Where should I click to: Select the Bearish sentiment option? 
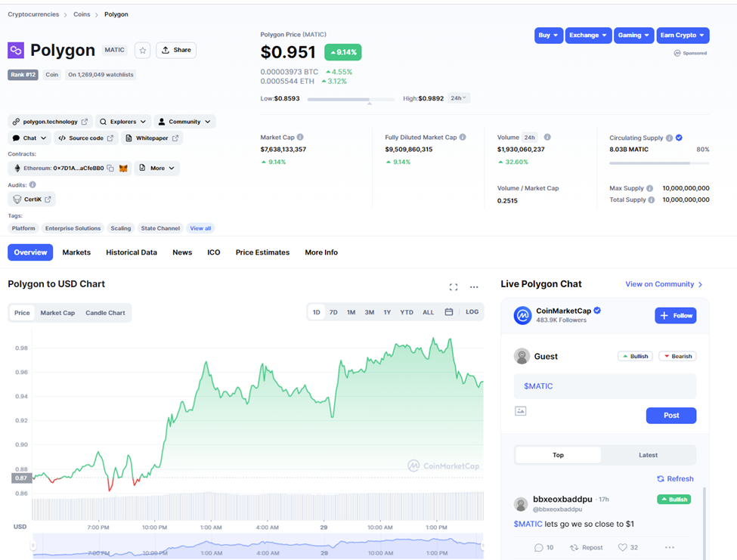pyautogui.click(x=677, y=356)
